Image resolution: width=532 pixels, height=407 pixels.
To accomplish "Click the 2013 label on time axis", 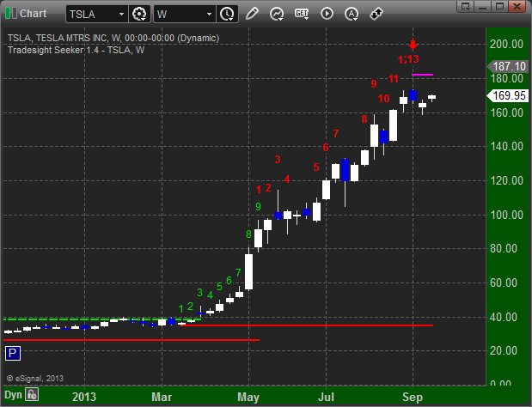I will click(x=84, y=397).
